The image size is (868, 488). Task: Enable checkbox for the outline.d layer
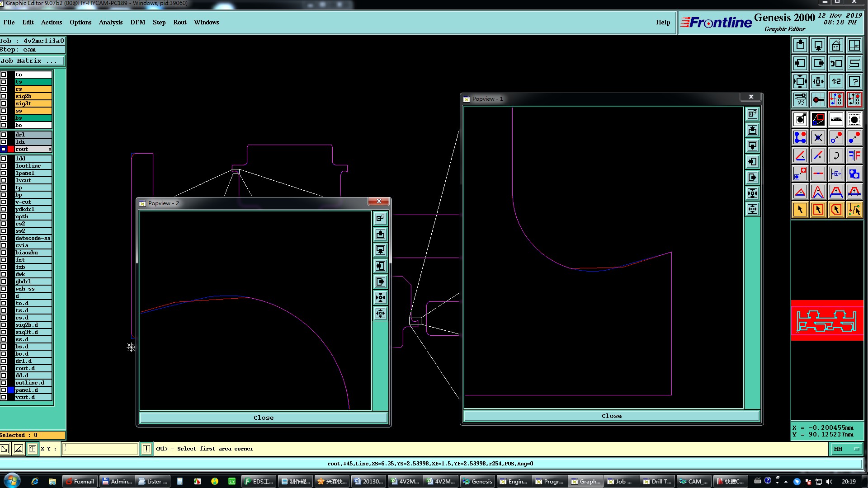(x=4, y=383)
